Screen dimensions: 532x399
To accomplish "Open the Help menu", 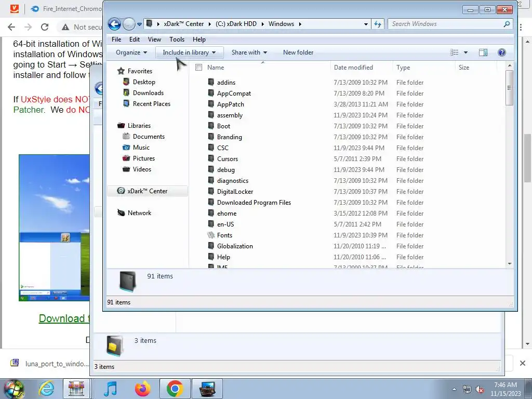I will [199, 39].
